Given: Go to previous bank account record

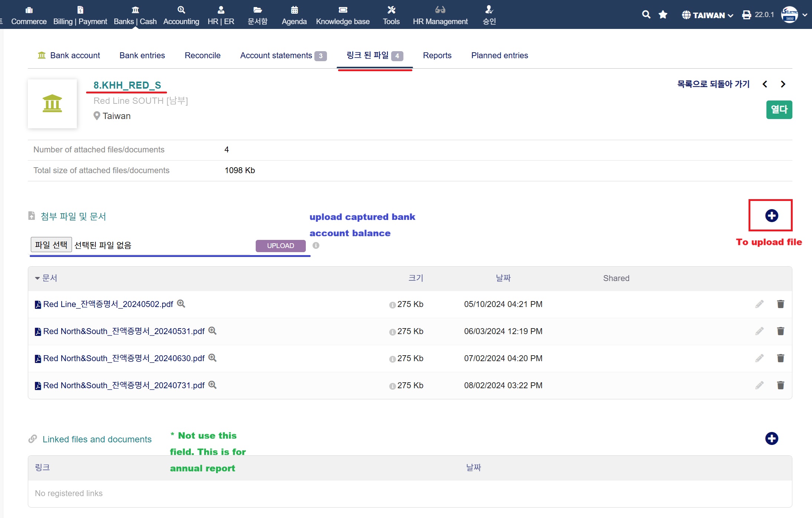Looking at the screenshot, I should [x=765, y=84].
